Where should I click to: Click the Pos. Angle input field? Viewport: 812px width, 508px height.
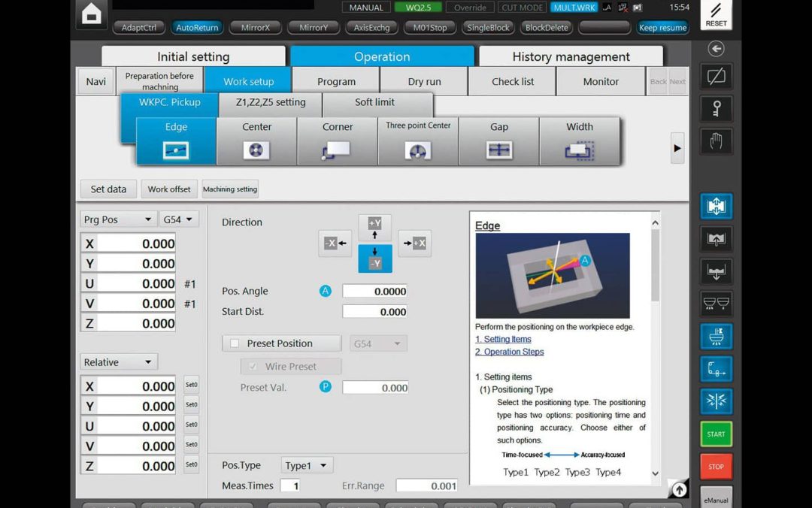(x=374, y=292)
